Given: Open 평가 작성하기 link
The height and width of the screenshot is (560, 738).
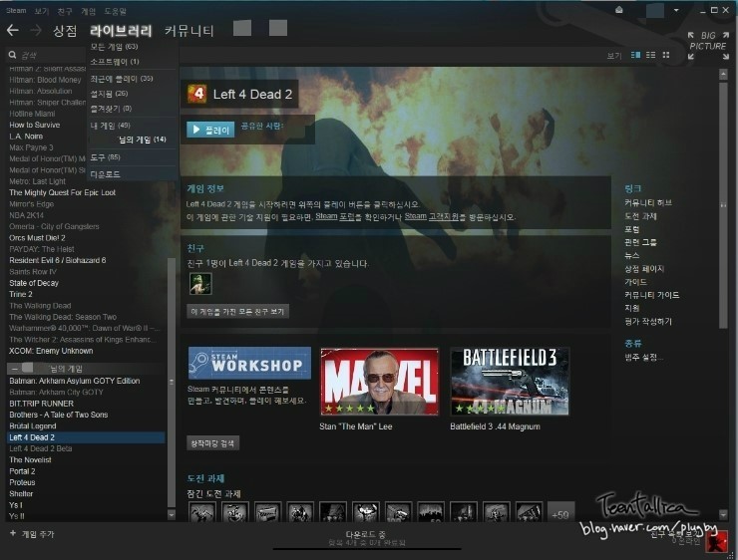Looking at the screenshot, I should click(x=648, y=322).
